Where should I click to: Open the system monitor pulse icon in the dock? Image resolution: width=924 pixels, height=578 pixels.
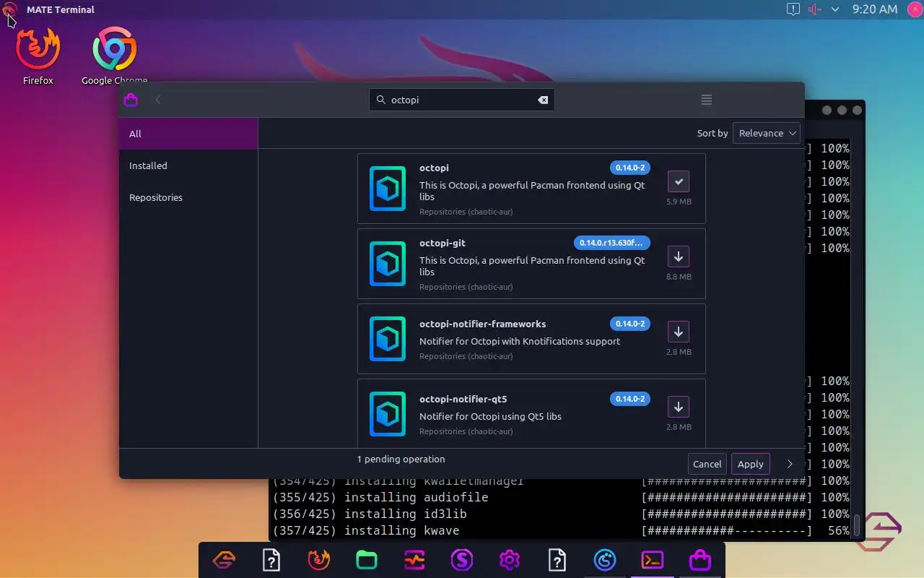[414, 560]
